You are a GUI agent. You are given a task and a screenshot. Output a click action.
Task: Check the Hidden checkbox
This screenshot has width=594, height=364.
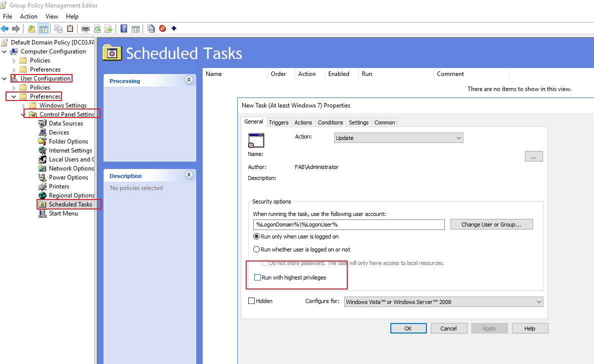point(251,301)
